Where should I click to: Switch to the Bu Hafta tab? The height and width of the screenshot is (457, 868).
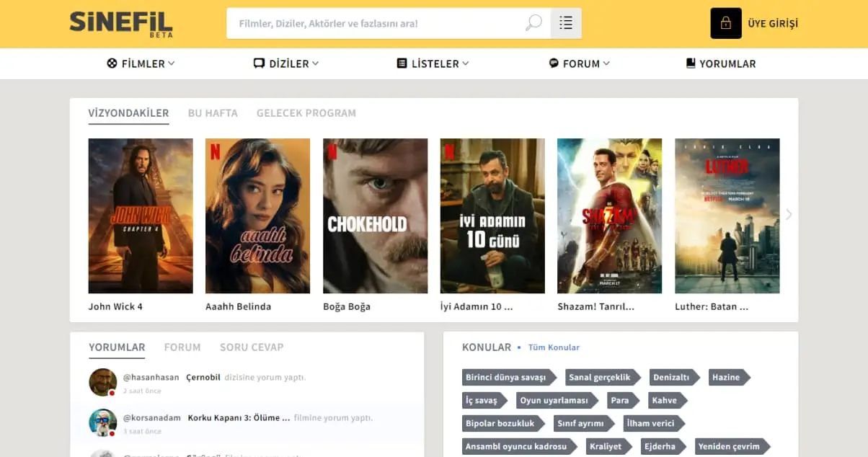pyautogui.click(x=213, y=113)
